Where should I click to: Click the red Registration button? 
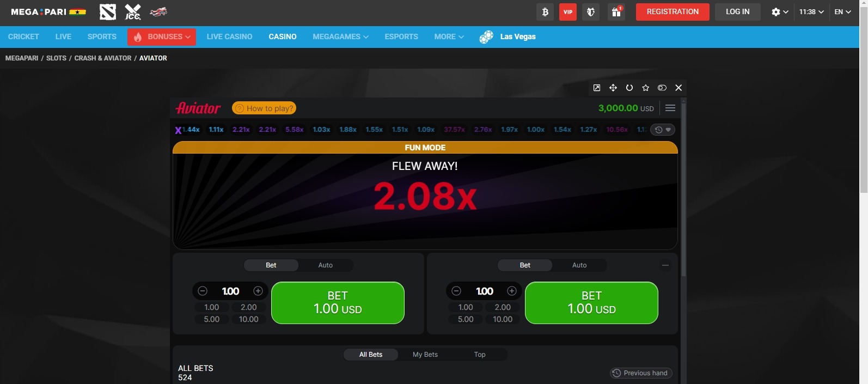(673, 12)
